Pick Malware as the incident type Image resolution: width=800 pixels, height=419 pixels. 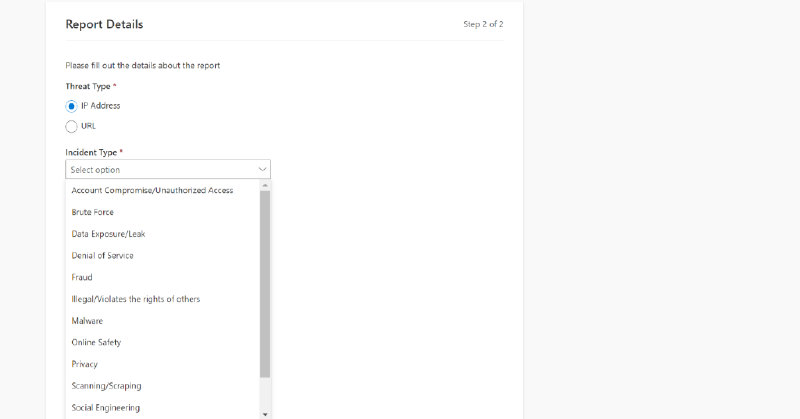[x=87, y=321]
